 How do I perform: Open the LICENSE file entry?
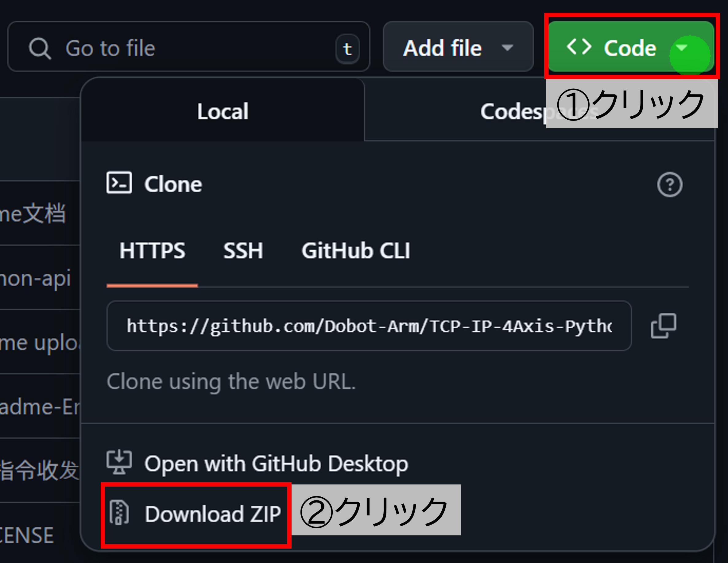27,535
